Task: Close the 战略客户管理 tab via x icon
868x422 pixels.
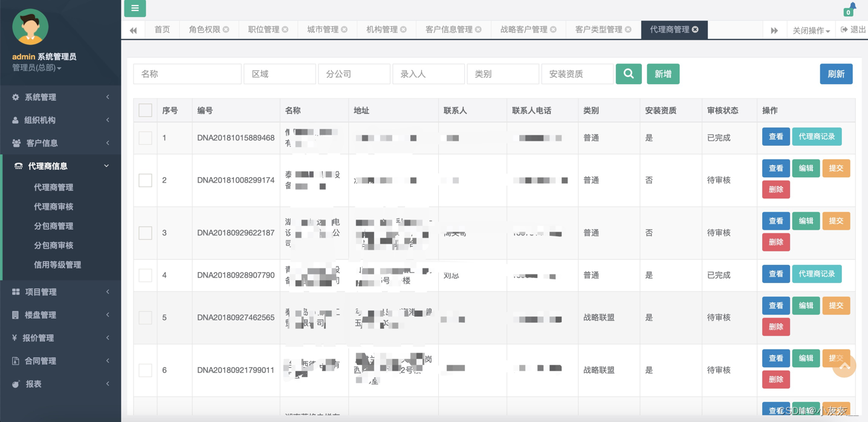Action: (x=554, y=29)
